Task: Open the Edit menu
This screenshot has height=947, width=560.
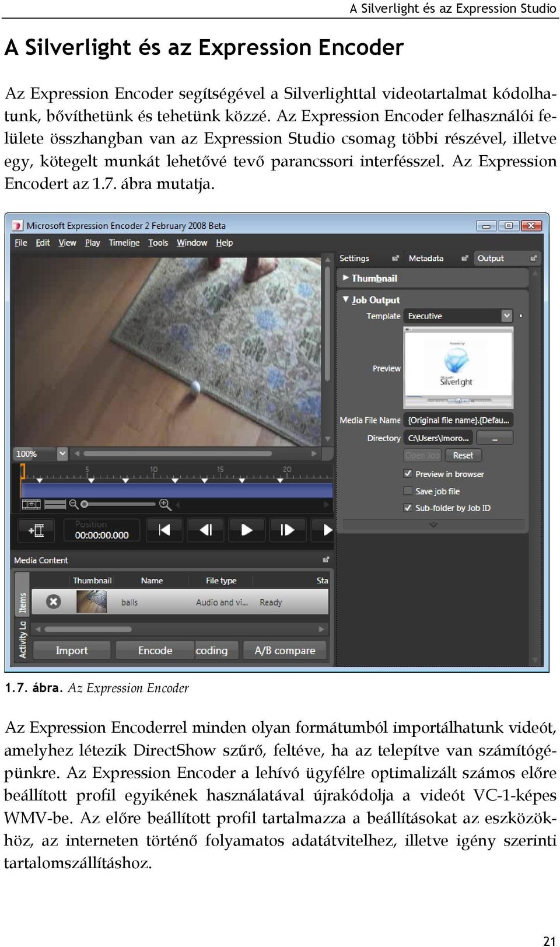Action: coord(43,243)
